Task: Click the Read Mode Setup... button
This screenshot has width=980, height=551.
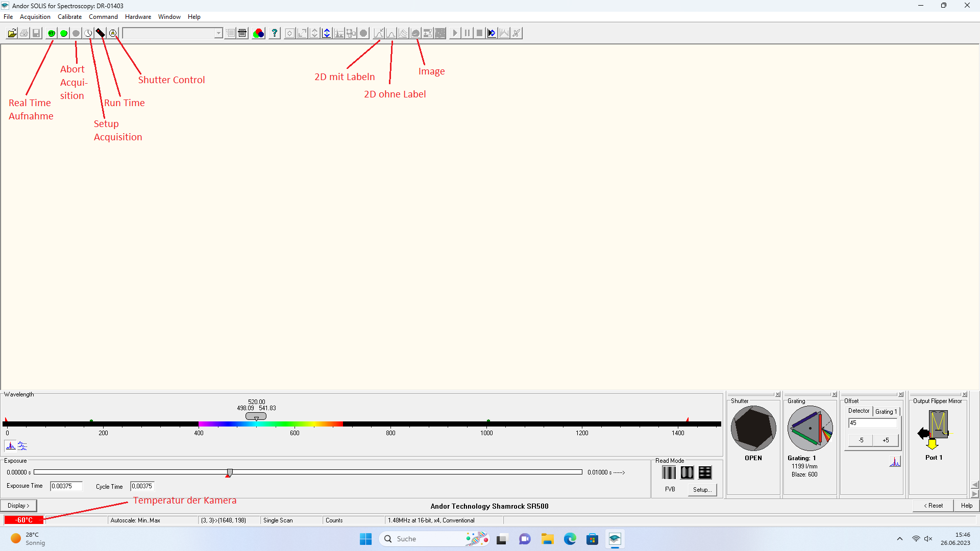Action: [x=702, y=490]
